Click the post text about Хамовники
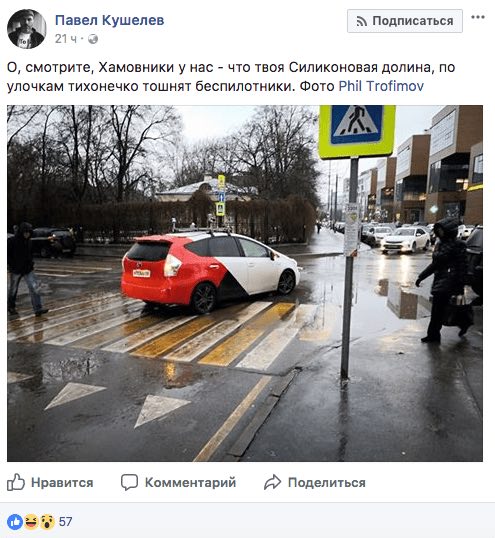 click(231, 77)
